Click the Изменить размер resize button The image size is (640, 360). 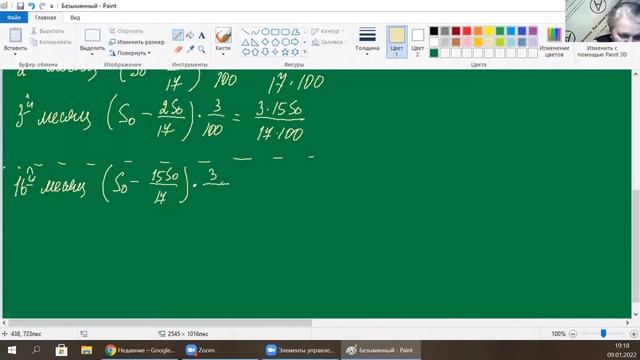pos(137,42)
